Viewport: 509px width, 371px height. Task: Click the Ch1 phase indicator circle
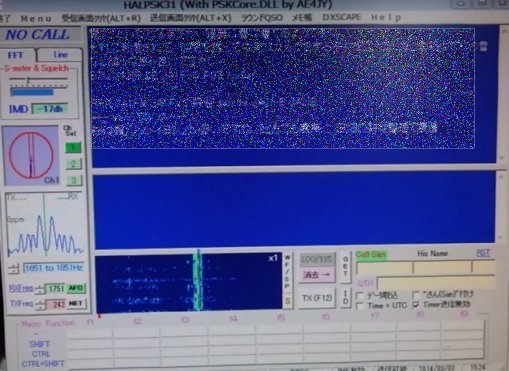pos(31,154)
